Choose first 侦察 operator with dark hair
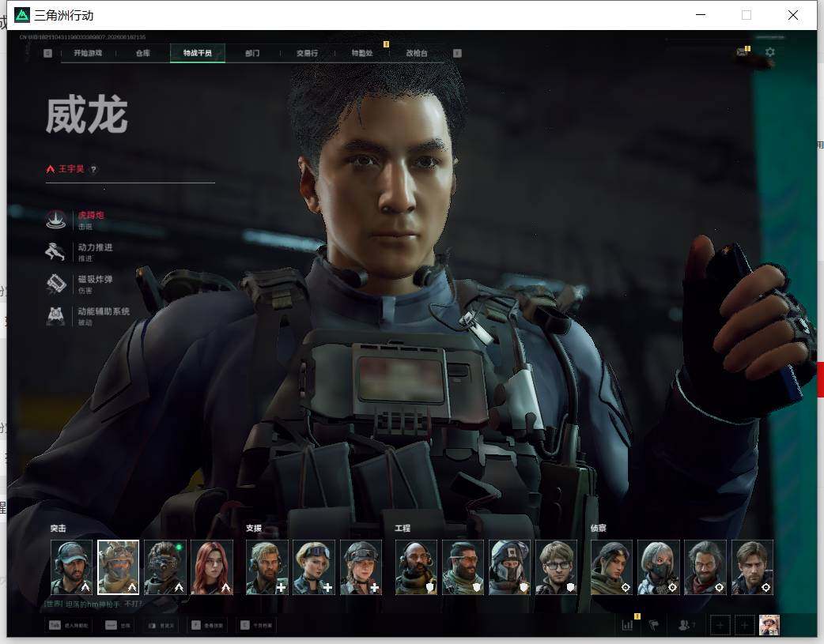 [612, 567]
